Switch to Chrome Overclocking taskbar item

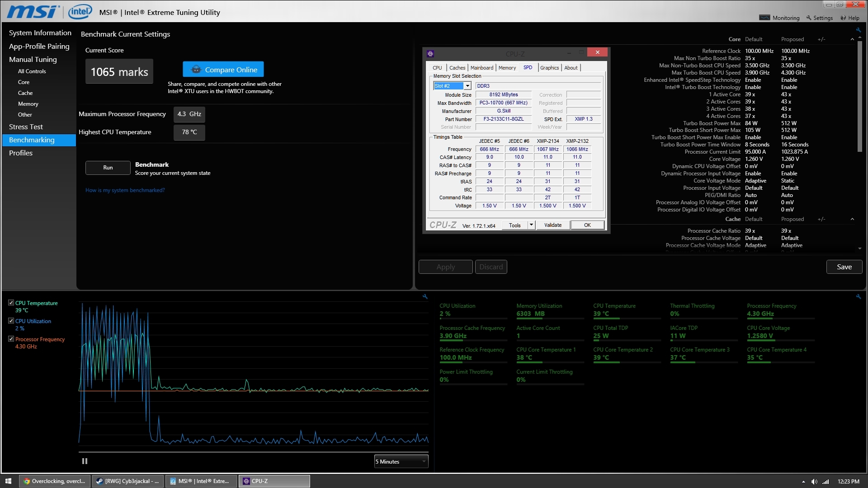point(54,481)
